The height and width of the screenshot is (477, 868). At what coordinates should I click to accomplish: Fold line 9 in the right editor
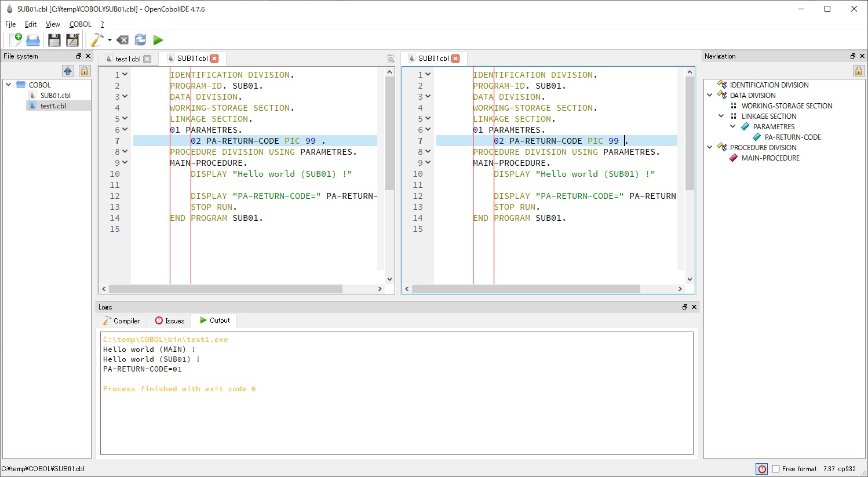tap(428, 162)
